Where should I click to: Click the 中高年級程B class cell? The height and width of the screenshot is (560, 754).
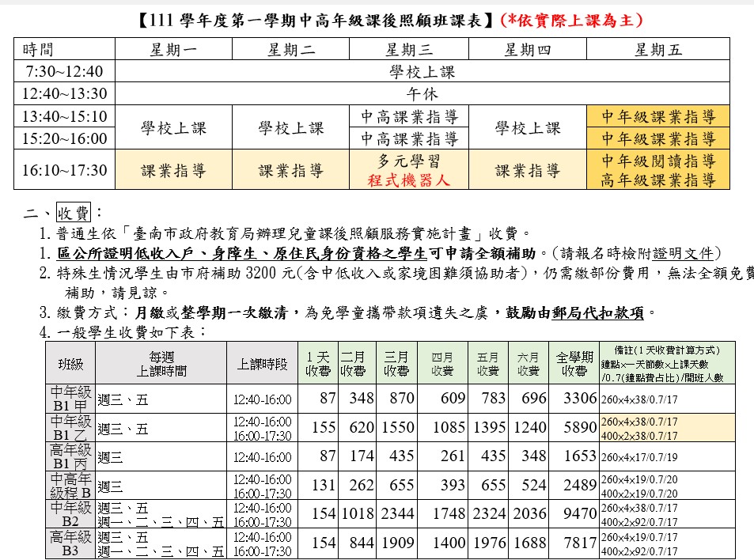(70, 486)
